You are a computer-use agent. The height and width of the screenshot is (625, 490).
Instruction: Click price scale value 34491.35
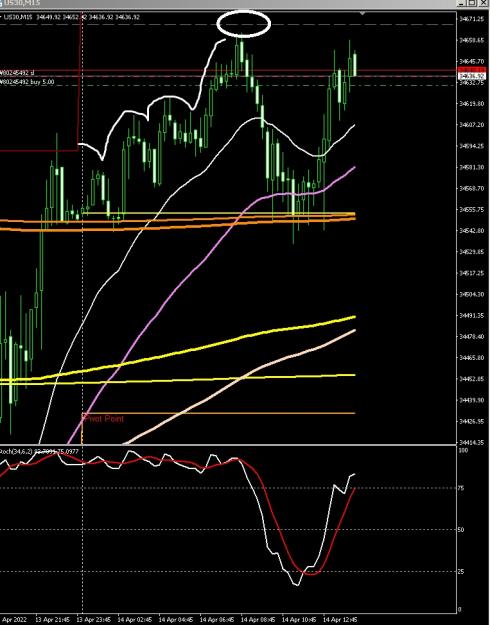coord(472,315)
